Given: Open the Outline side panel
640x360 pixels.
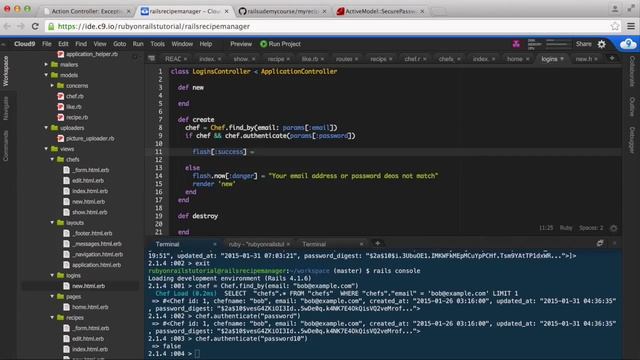Looking at the screenshot, I should click(632, 107).
